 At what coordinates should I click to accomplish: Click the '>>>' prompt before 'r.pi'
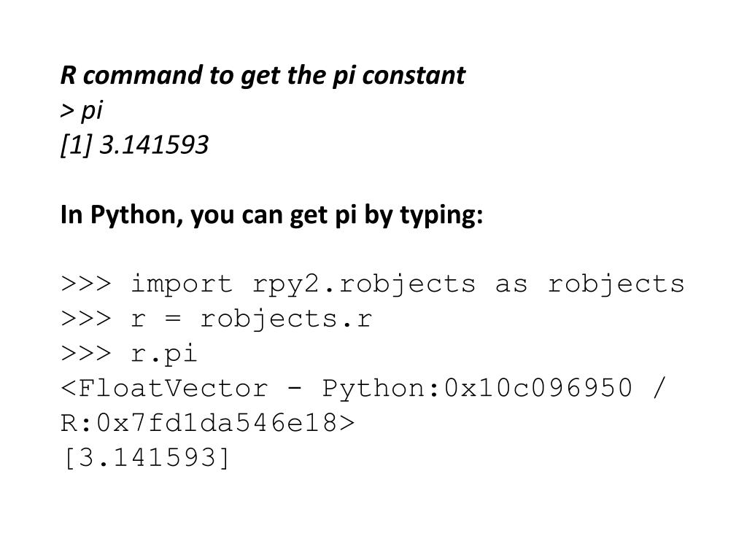tap(86, 354)
